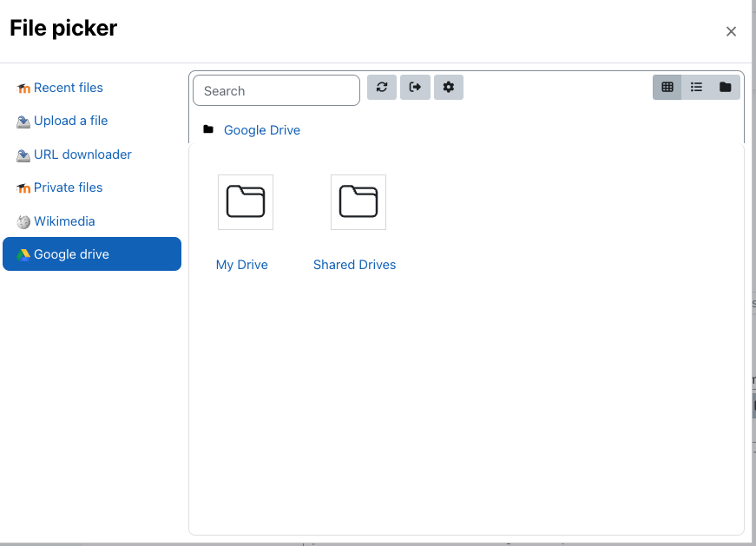Switch to folder tree view
Screen dimensions: 756x546
coord(725,88)
